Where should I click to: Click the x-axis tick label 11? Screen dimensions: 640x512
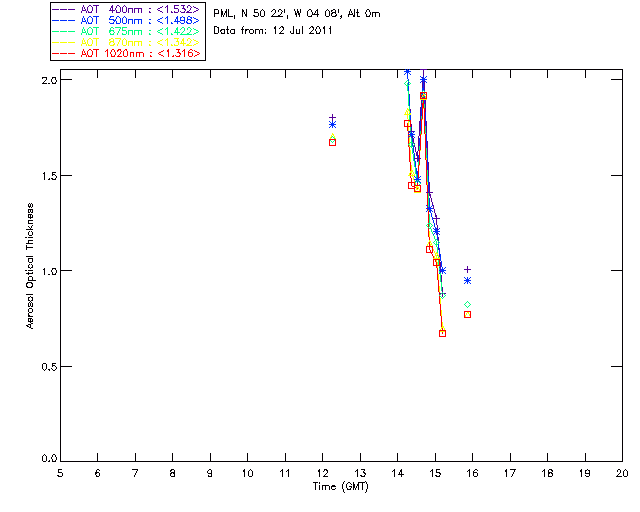click(x=285, y=473)
